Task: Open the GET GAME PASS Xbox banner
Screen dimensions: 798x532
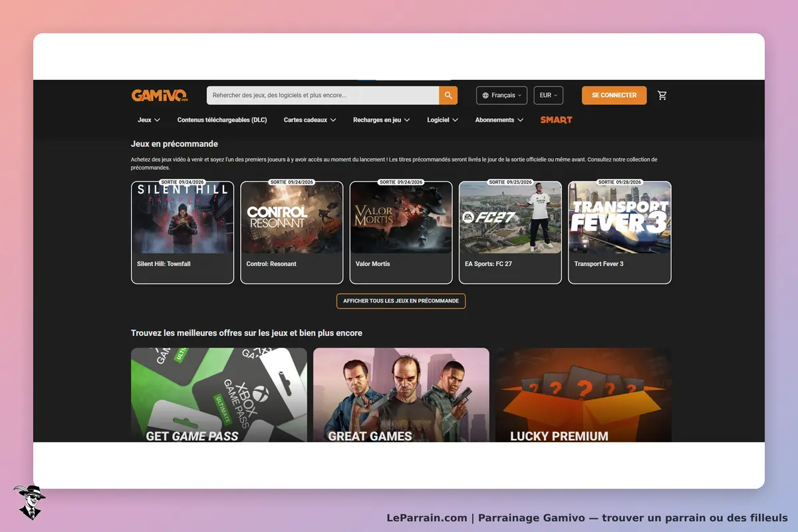Action: pyautogui.click(x=219, y=395)
